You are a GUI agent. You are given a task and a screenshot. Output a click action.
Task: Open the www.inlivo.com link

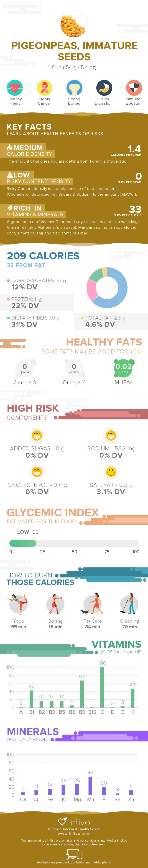pos(74,834)
